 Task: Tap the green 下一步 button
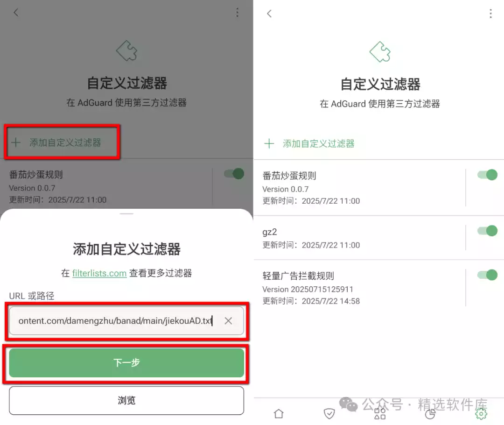coord(126,363)
